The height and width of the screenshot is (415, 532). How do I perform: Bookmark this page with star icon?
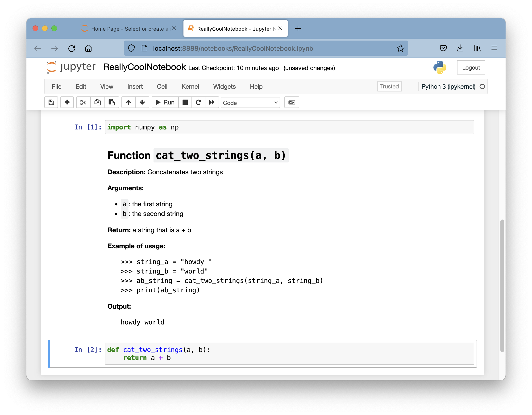[400, 48]
